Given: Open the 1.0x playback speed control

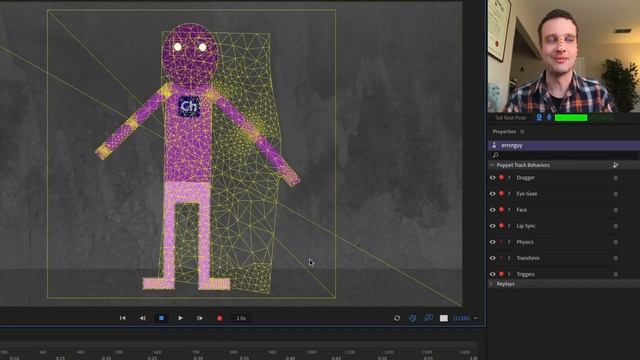Looking at the screenshot, I should [241, 318].
